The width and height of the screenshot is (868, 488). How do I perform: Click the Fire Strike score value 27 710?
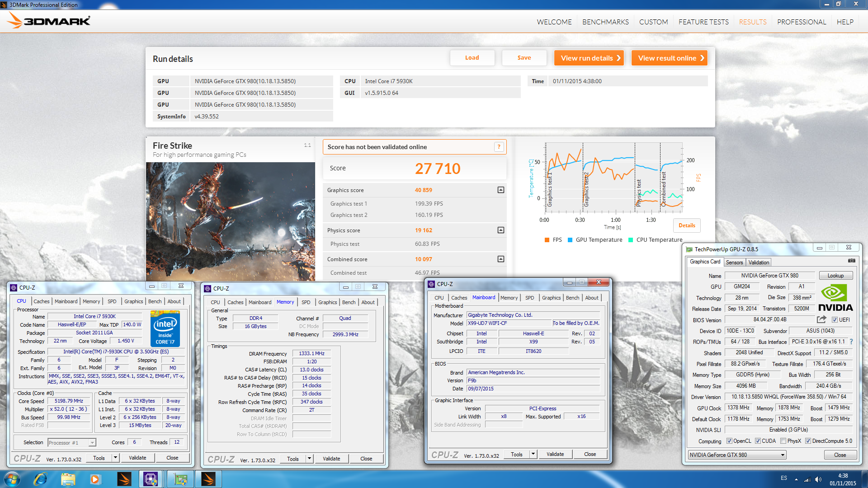[438, 169]
